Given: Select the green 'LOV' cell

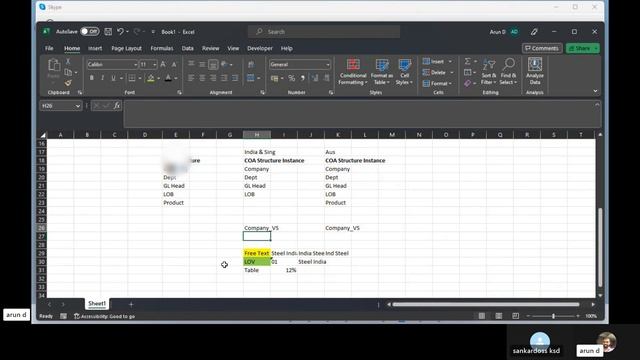Looking at the screenshot, I should 257,262.
